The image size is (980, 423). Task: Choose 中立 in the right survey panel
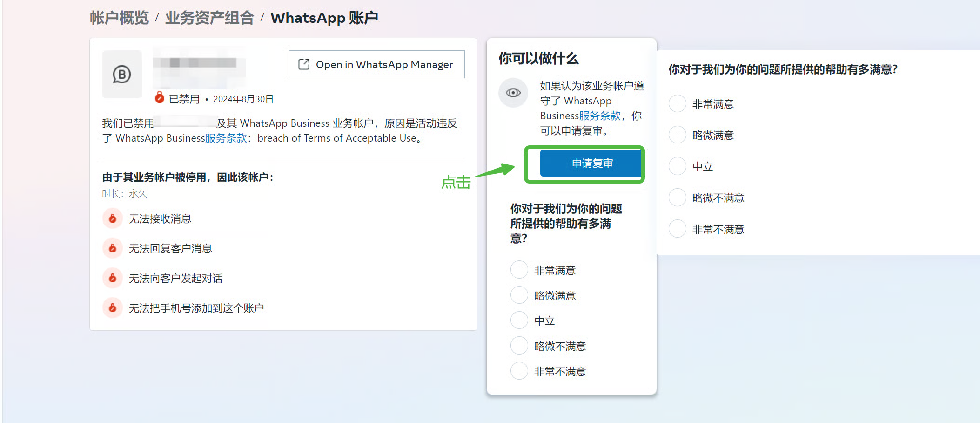677,166
